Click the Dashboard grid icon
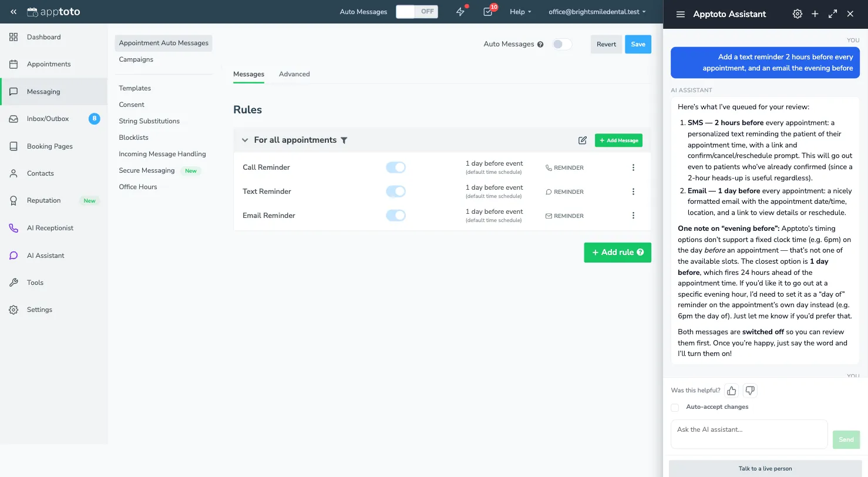Screen dimensions: 868x477 pos(14,37)
